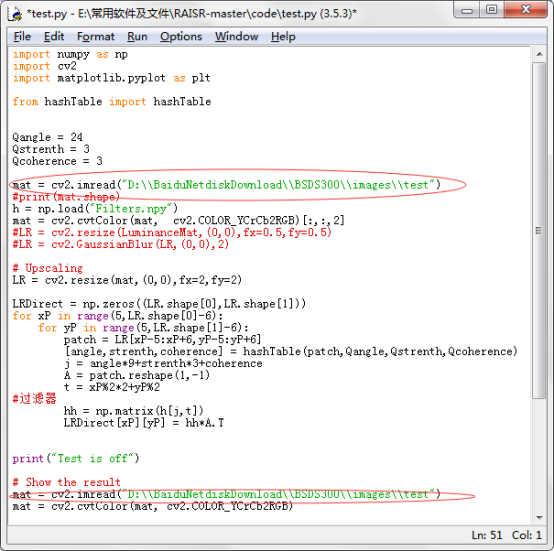Maximize the test.py window
Screen dimensions: 554x551
pyautogui.click(x=491, y=10)
